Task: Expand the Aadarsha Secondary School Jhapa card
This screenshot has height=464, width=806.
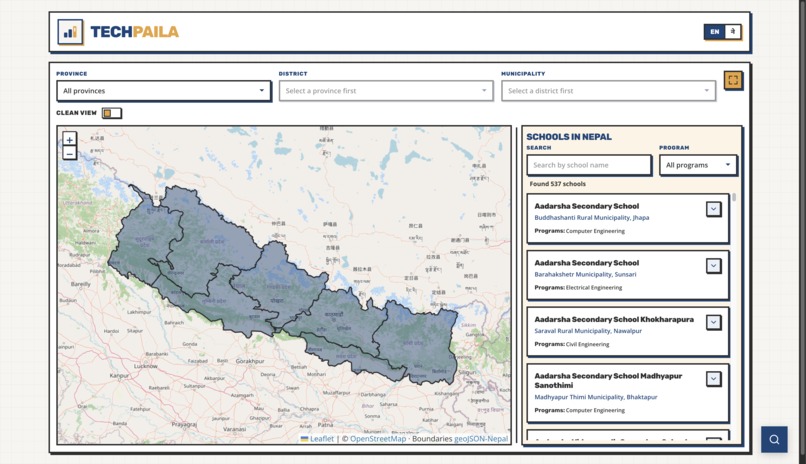Action: click(x=713, y=209)
